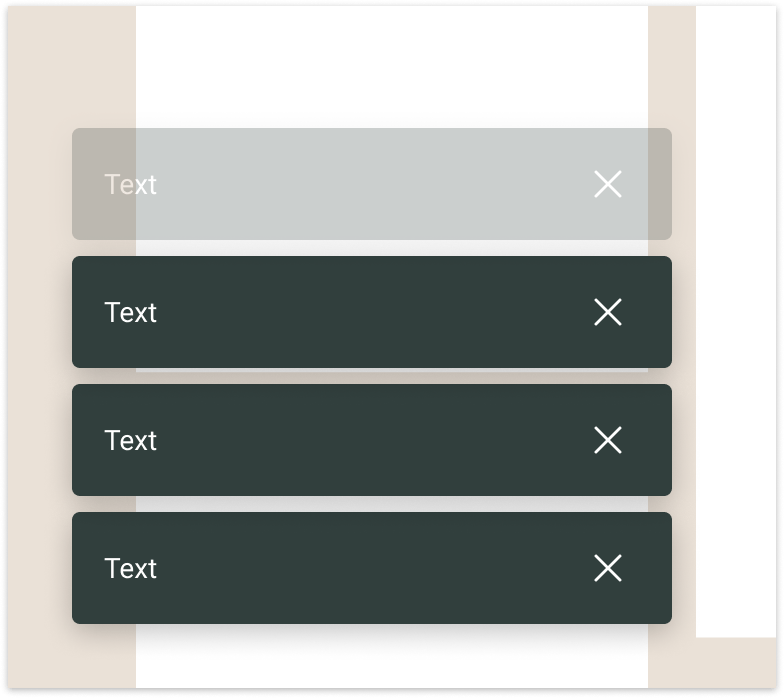Click the center body of the bottom toast
Viewport: 784px width, 698px height.
[x=372, y=568]
